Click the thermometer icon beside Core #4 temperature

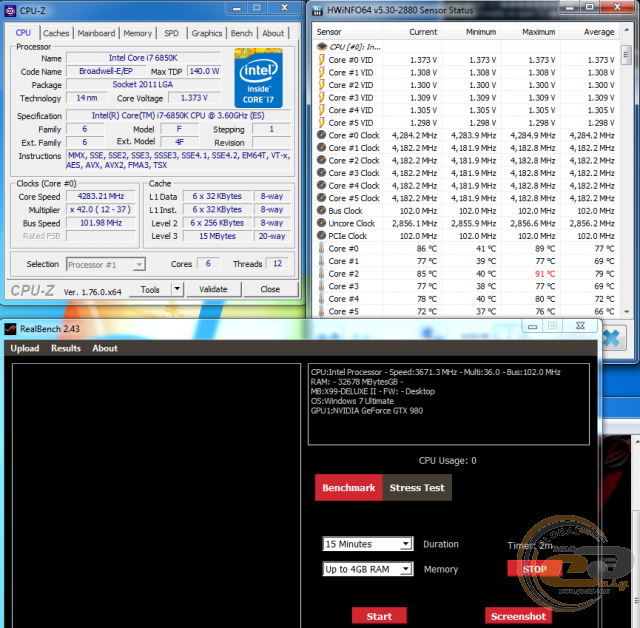click(322, 299)
